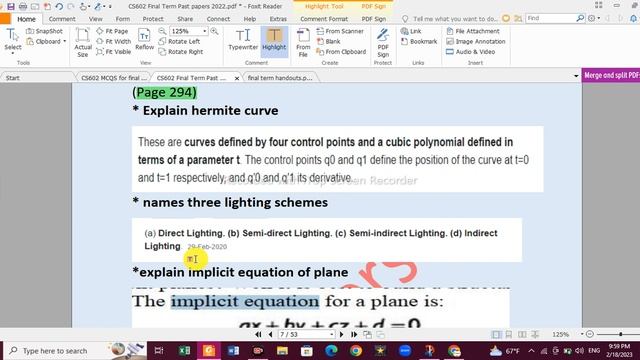640x360 pixels.
Task: Open Word from the taskbar
Action: (233, 351)
